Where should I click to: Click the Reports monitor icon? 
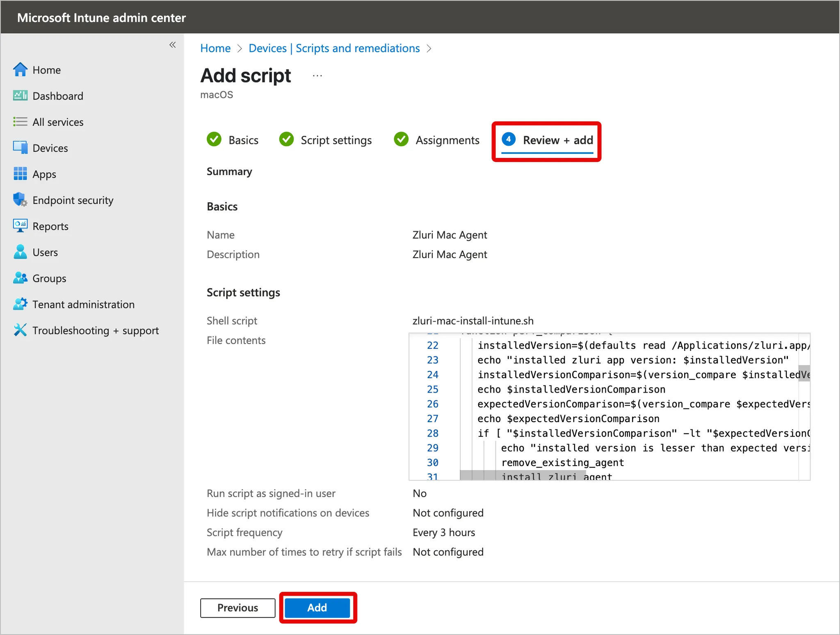pyautogui.click(x=20, y=226)
